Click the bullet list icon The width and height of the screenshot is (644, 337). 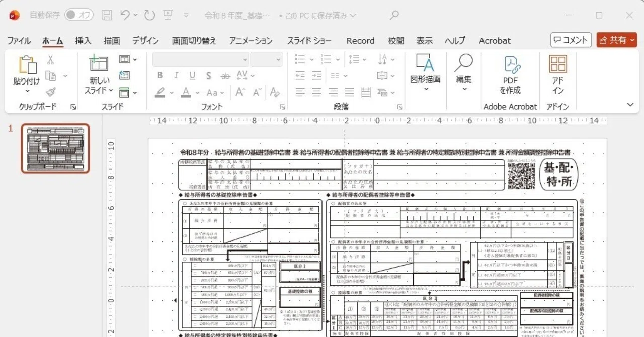300,59
